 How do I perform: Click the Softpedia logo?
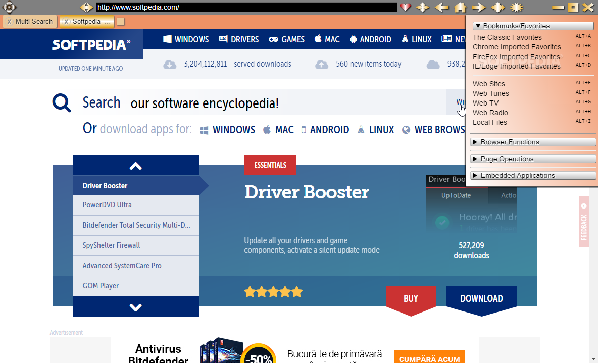pos(91,45)
